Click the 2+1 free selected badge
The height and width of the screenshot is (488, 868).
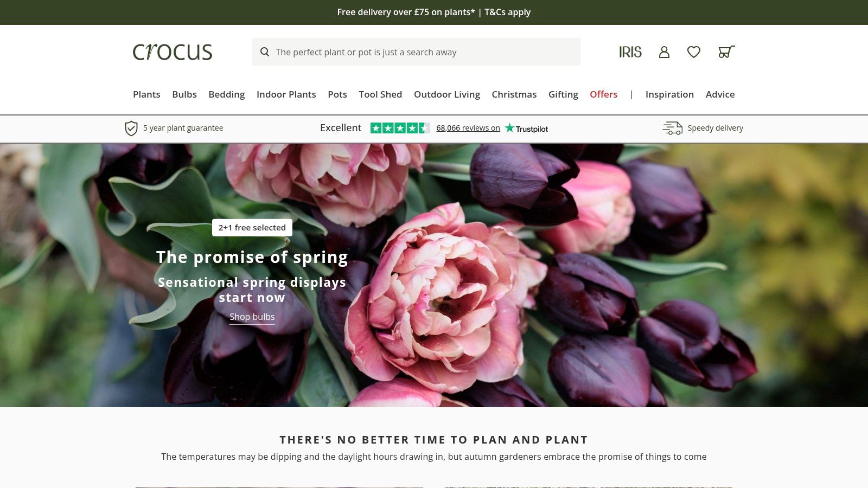pos(252,228)
